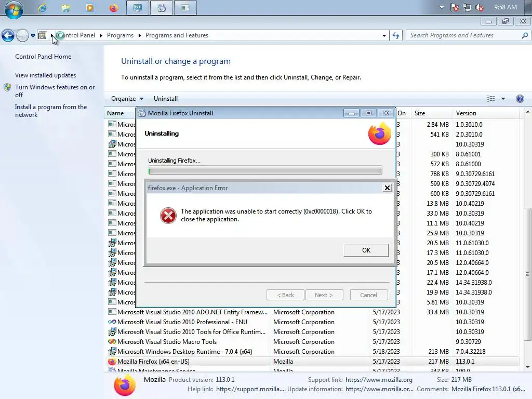This screenshot has height=399, width=532.
Task: Click the Firefox icon in the program list
Action: coord(112,362)
